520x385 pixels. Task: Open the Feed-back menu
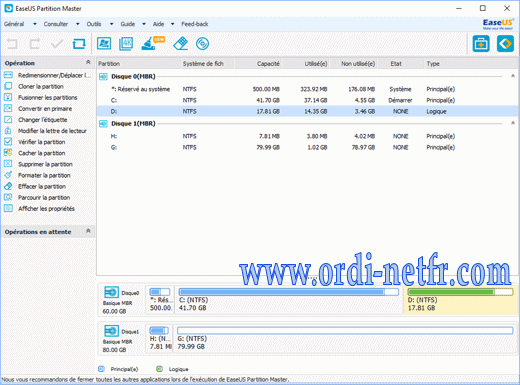(195, 24)
